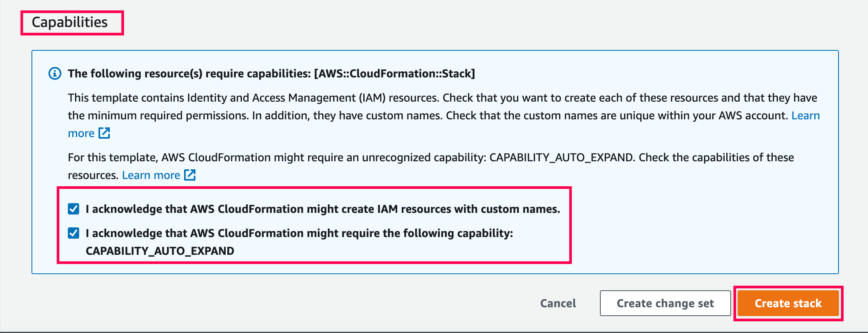Click the IAM custom names acknowledgement label
The height and width of the screenshot is (333, 868).
coord(322,209)
